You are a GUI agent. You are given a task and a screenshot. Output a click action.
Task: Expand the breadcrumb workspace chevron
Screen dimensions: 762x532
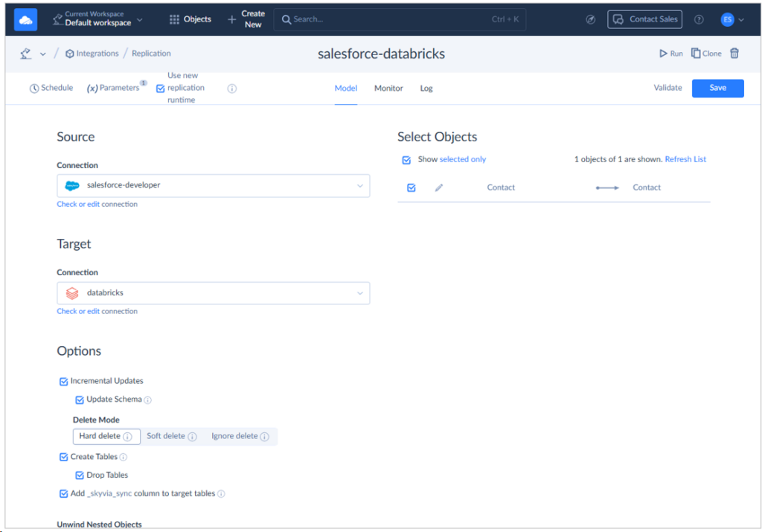pos(42,54)
